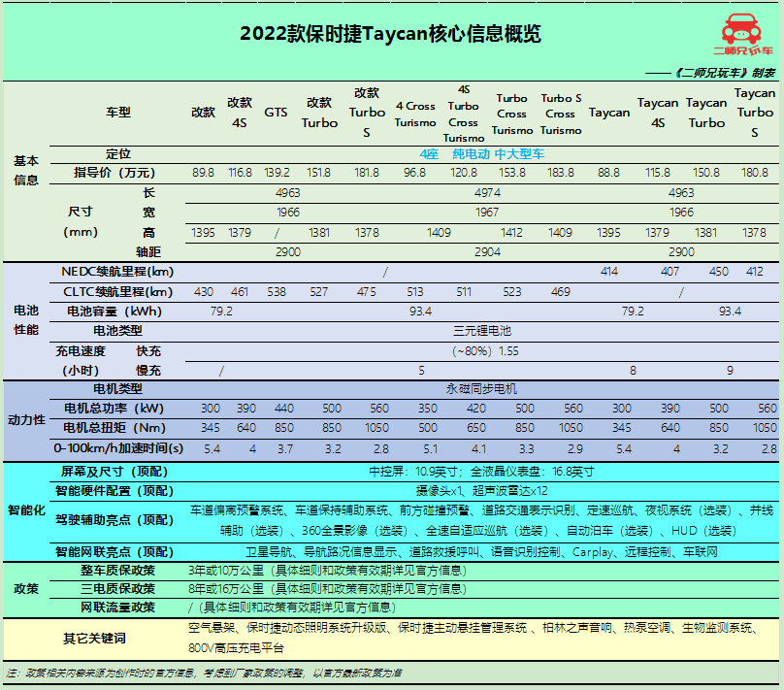This screenshot has width=784, height=690.
Task: Click the Taycan 4S column header
Action: pos(658,113)
